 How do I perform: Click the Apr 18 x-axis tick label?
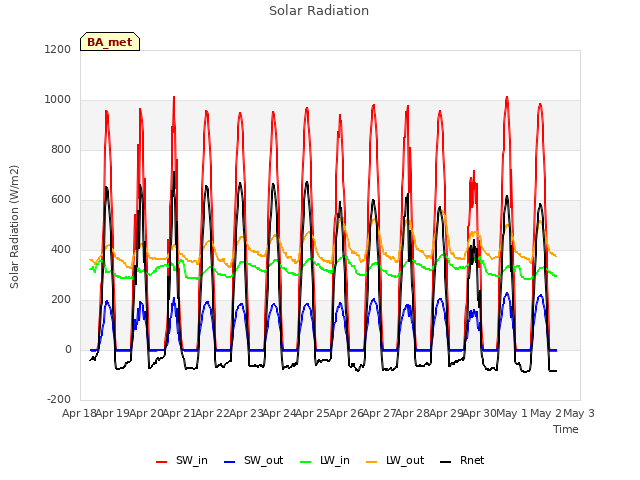pos(79,413)
